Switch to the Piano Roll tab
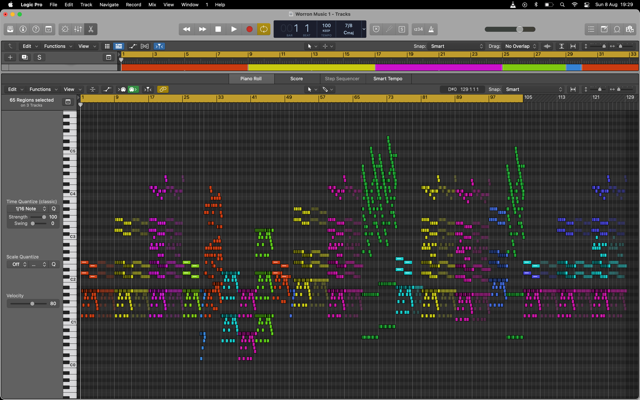This screenshot has height=400, width=640. (251, 78)
